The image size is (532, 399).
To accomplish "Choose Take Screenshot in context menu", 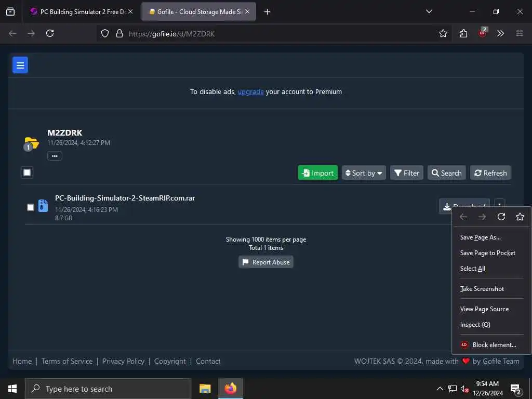I will point(491,289).
